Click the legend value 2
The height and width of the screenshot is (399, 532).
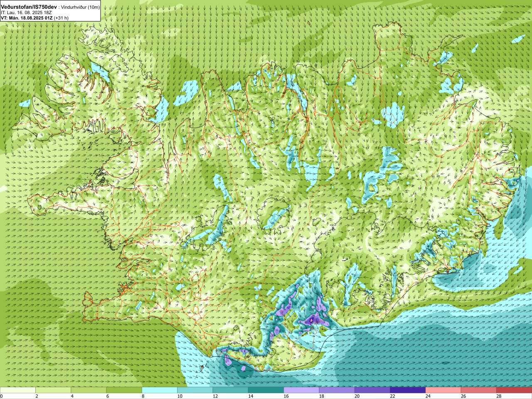[x=37, y=396]
